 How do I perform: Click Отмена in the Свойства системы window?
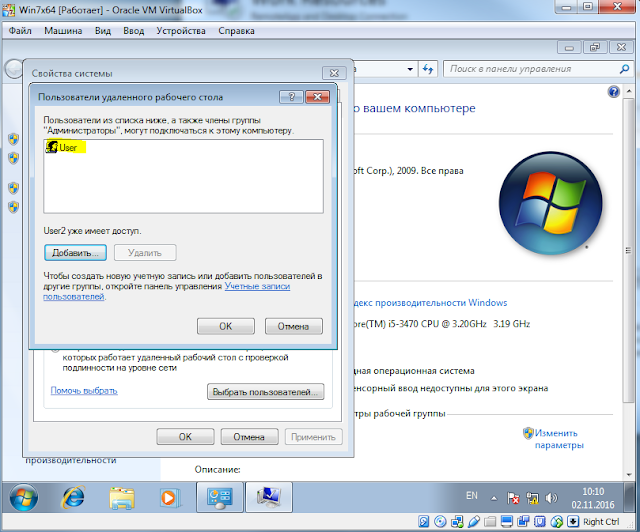pyautogui.click(x=249, y=437)
